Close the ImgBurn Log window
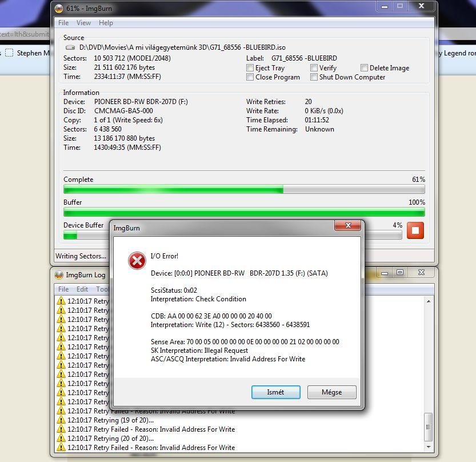The height and width of the screenshot is (462, 476). 421,273
